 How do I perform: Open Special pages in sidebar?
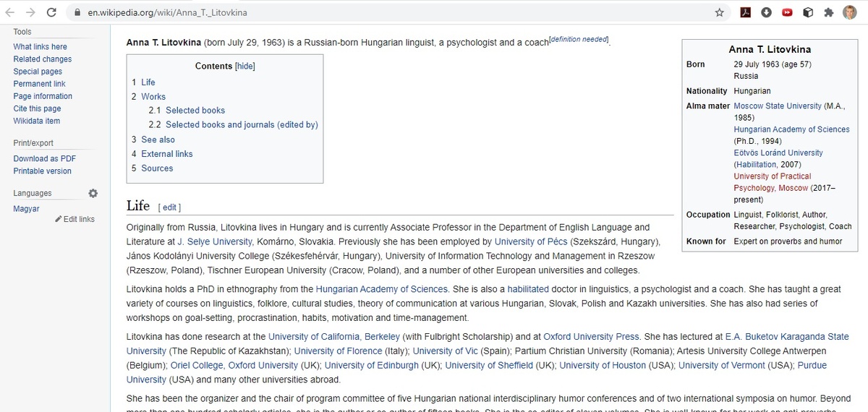(38, 72)
